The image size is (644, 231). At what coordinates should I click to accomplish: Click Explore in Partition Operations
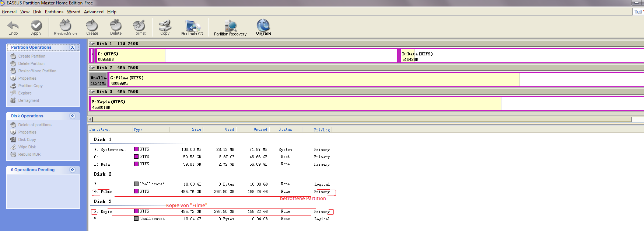pos(25,93)
